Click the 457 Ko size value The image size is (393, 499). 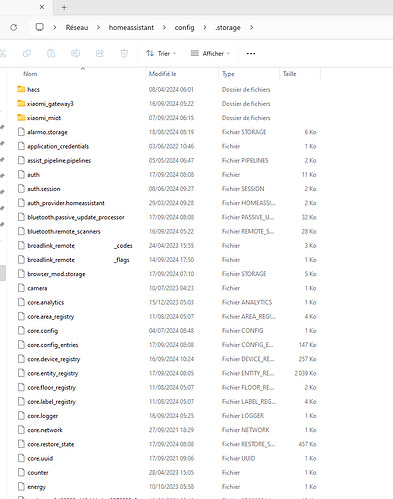click(x=307, y=444)
